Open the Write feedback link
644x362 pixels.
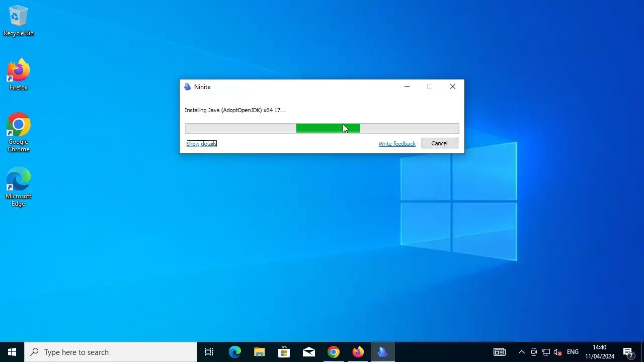click(x=397, y=144)
